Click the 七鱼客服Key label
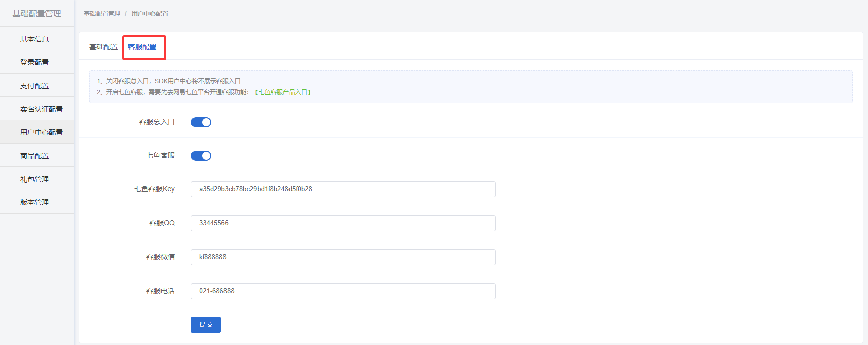Image resolution: width=868 pixels, height=345 pixels. point(154,189)
